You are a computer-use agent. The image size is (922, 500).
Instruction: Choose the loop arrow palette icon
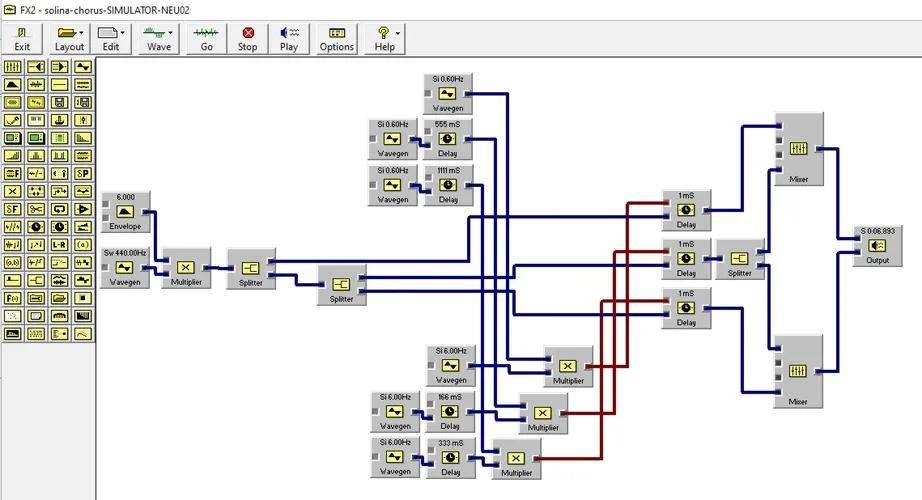(59, 209)
